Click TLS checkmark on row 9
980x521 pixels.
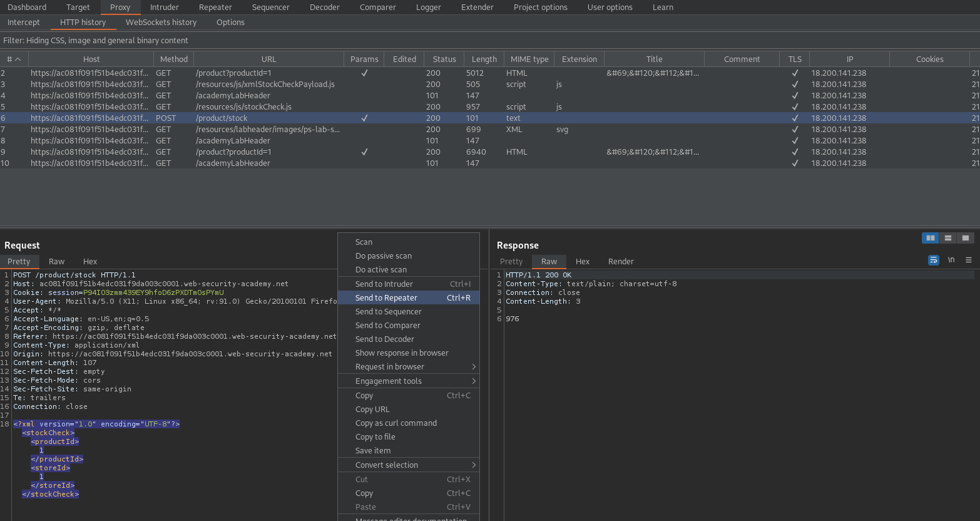[795, 152]
